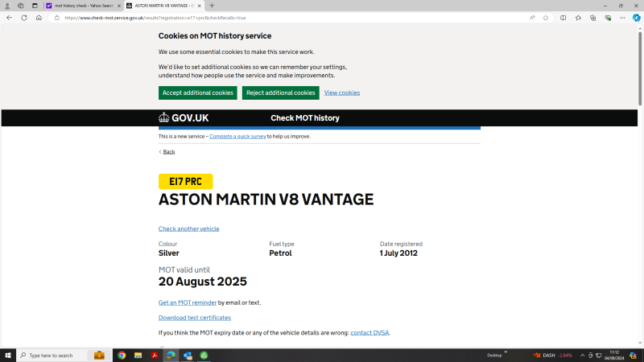Open the Collections icon

click(593, 18)
